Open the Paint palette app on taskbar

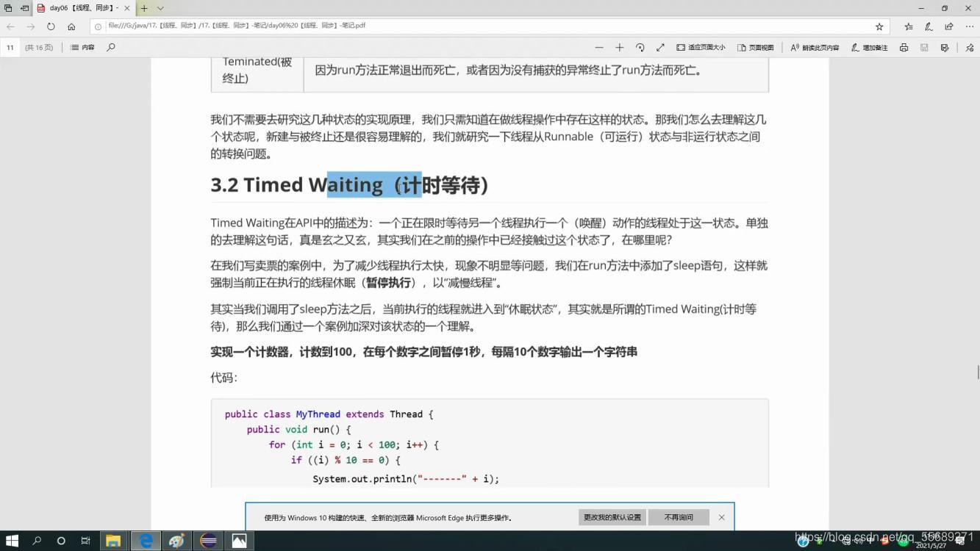click(x=176, y=541)
